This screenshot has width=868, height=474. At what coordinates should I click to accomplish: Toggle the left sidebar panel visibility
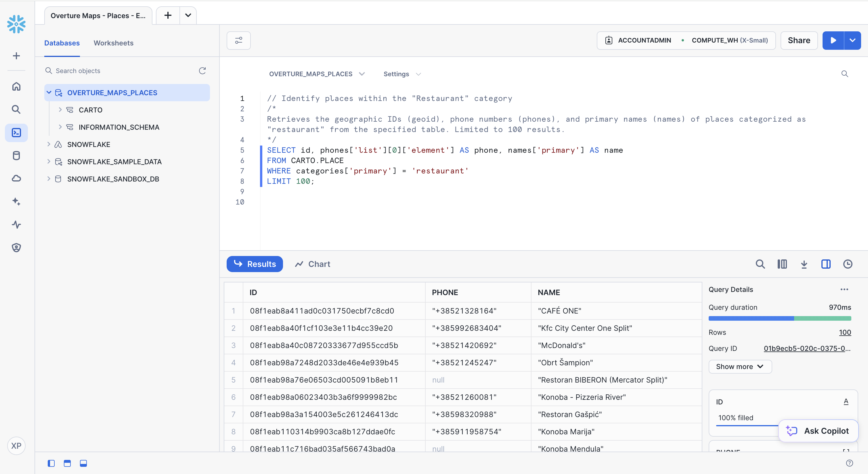click(x=51, y=463)
